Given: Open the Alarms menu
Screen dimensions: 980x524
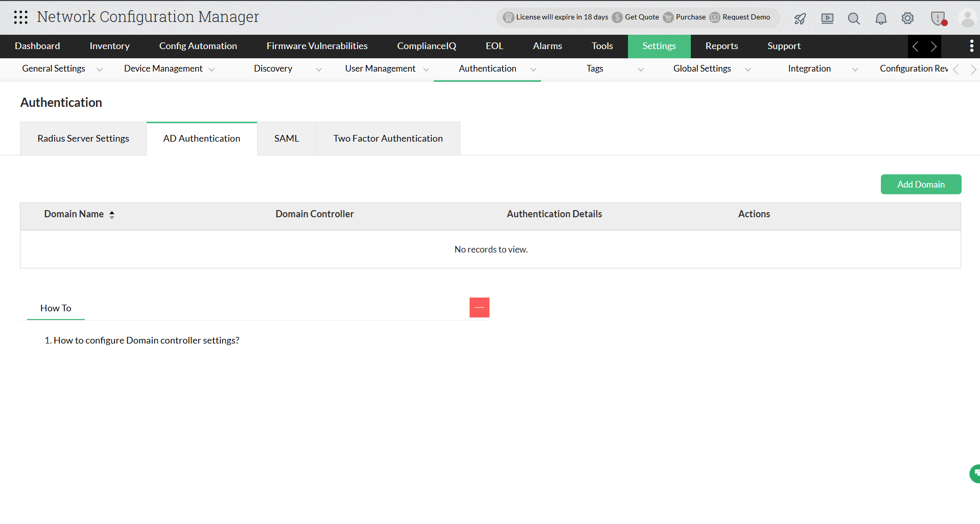Looking at the screenshot, I should click(547, 46).
